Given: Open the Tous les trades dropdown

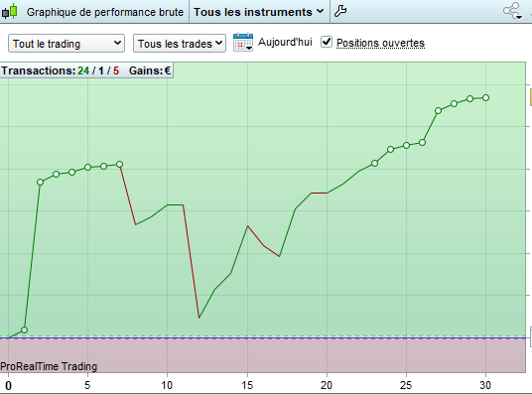Looking at the screenshot, I should pyautogui.click(x=180, y=44).
